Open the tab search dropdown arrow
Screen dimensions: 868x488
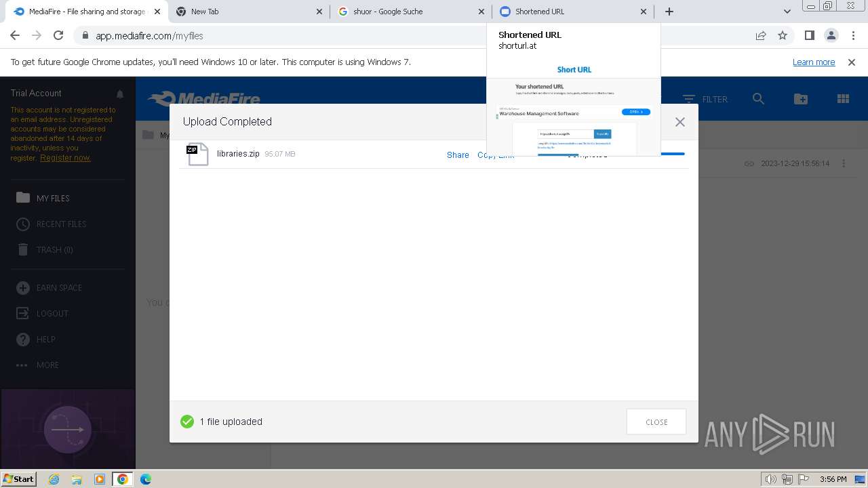(787, 12)
